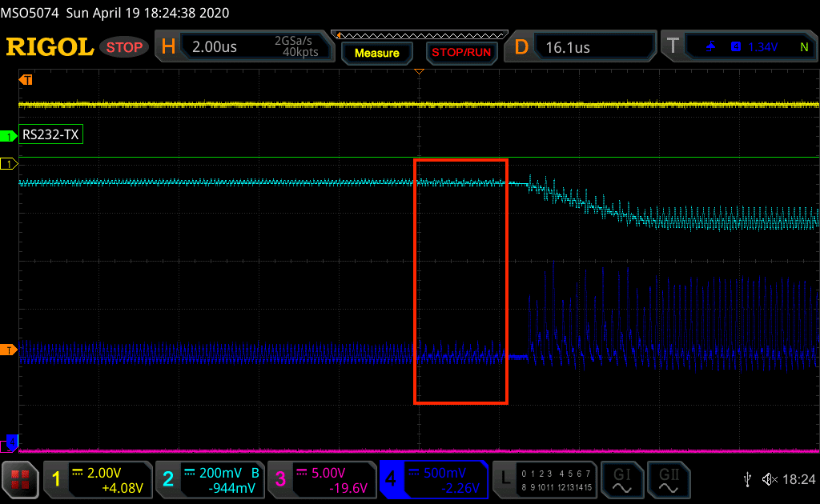Open the function navigation grid icon
The image size is (820, 504).
tap(21, 479)
